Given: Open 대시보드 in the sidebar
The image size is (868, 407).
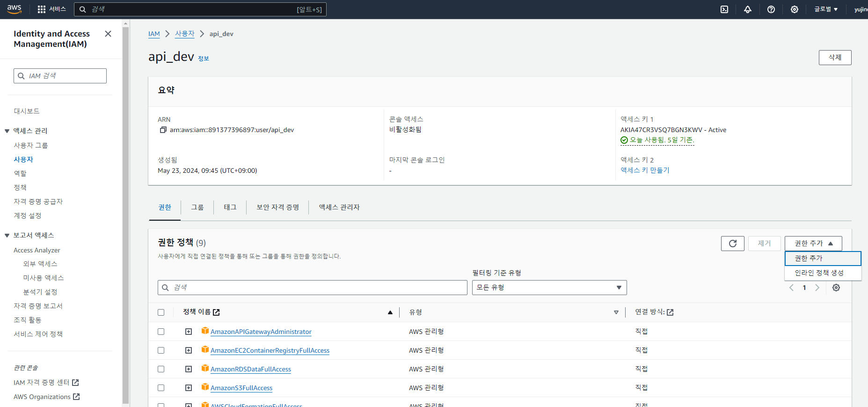Looking at the screenshot, I should 27,111.
